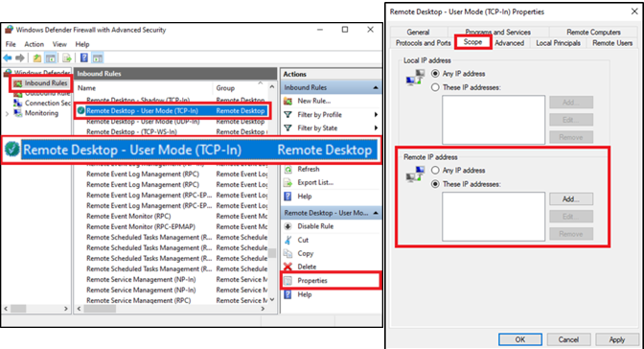The width and height of the screenshot is (644, 349).
Task: Select Remote Desktop - User Mode (TCP-In) rule
Action: (x=172, y=111)
